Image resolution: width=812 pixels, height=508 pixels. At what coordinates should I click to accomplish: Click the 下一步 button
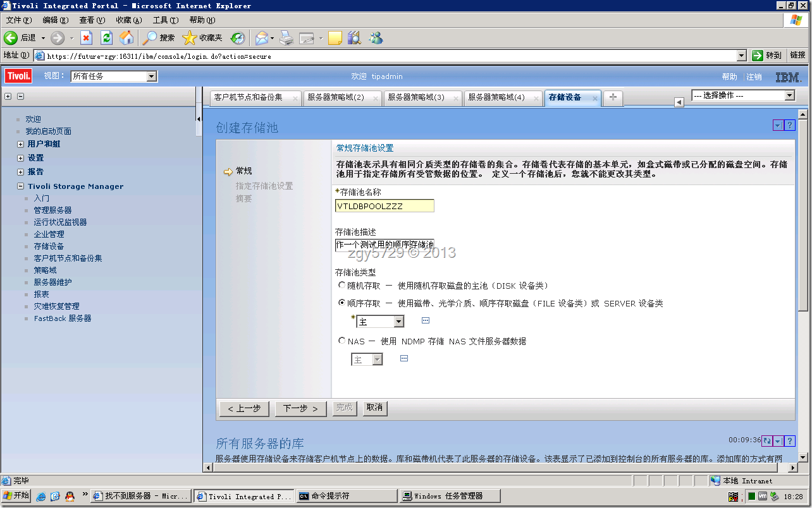pos(300,409)
